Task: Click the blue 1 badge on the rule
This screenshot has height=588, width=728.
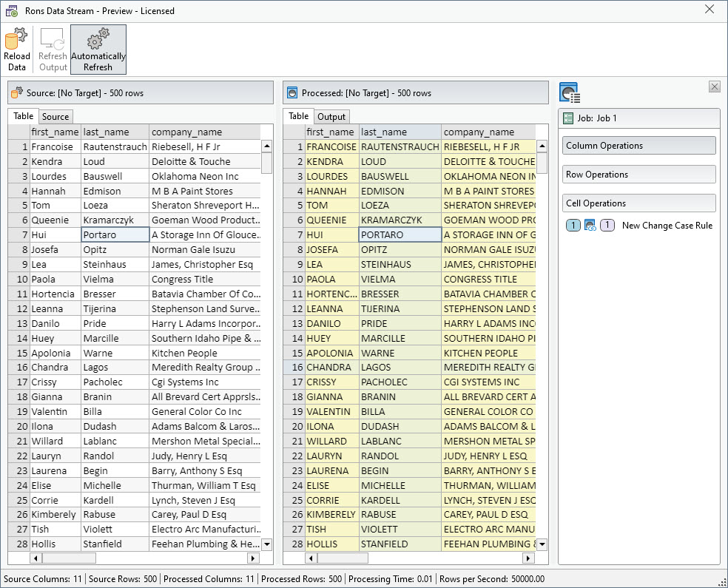Action: coord(573,226)
